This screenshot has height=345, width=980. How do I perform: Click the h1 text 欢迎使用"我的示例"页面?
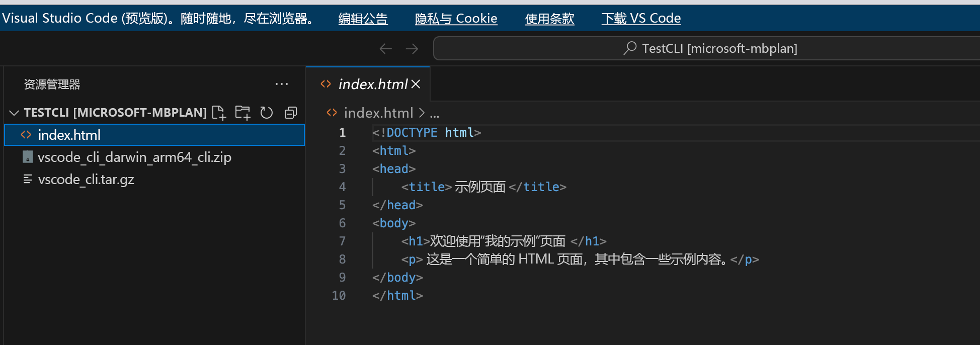tap(498, 241)
